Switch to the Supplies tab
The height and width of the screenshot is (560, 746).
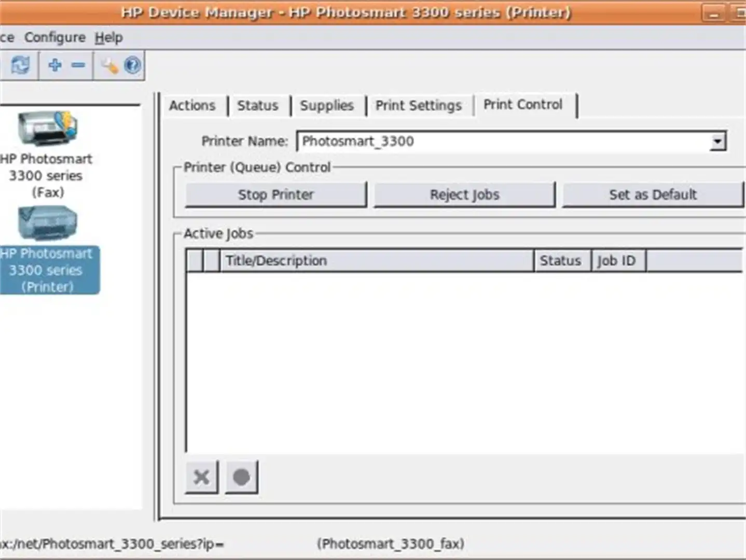[327, 105]
